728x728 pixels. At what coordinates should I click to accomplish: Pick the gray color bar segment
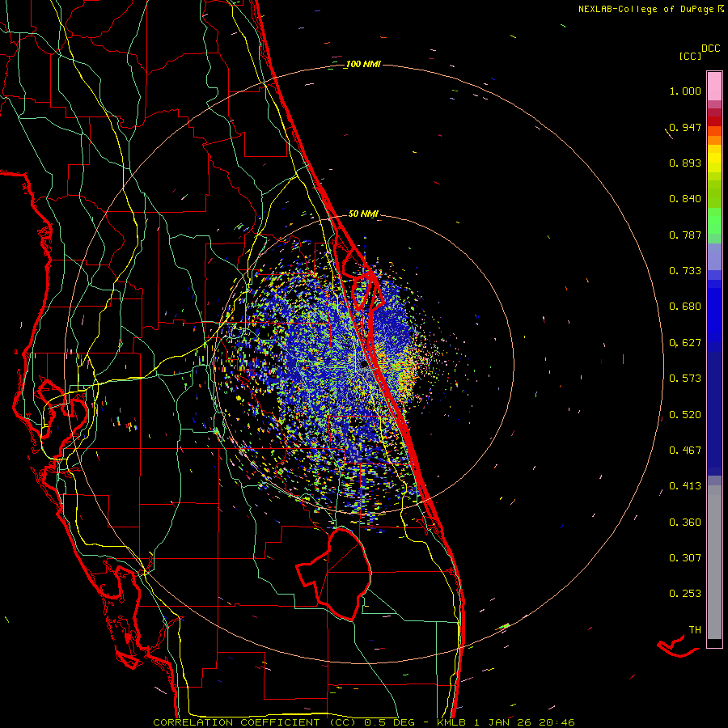(714, 562)
